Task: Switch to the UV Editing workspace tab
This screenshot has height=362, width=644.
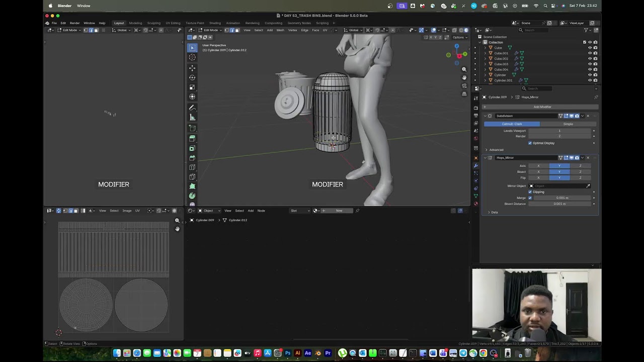Action: click(173, 23)
